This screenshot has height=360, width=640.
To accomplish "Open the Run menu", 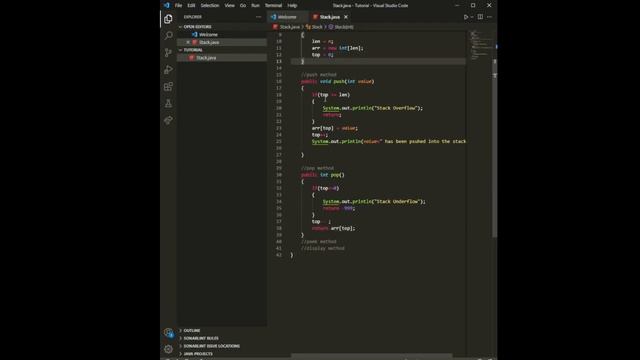I will pos(255,5).
